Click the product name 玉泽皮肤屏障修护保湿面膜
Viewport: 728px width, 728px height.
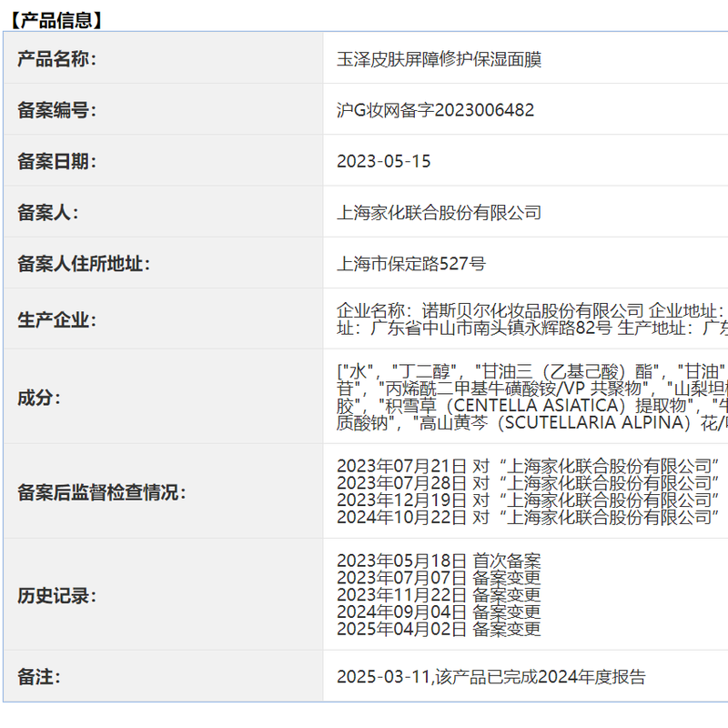[x=439, y=59]
